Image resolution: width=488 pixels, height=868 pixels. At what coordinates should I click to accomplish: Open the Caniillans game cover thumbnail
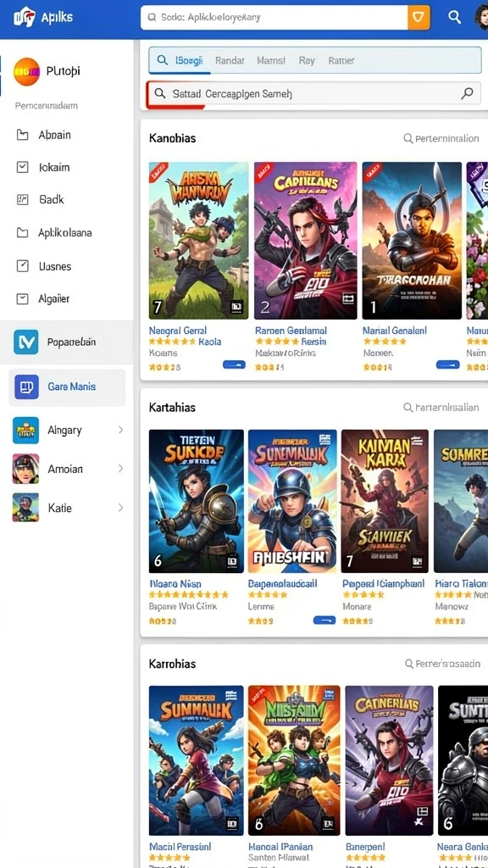tap(305, 241)
